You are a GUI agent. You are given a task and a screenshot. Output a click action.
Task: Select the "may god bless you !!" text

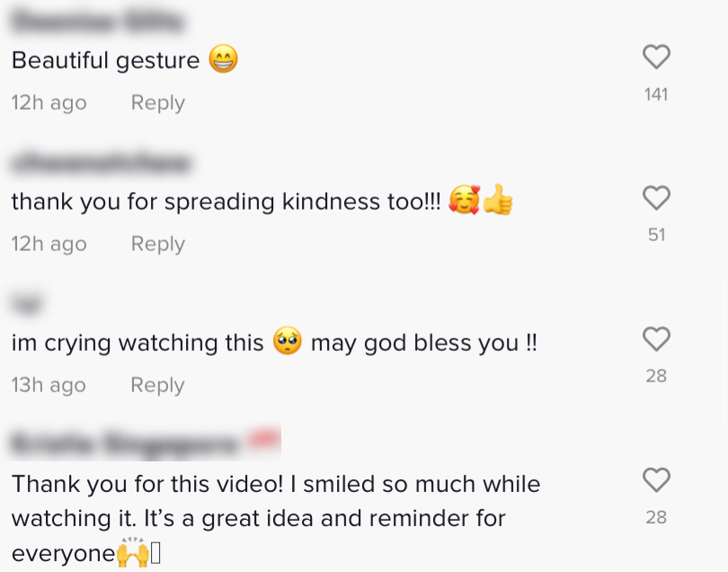click(423, 343)
